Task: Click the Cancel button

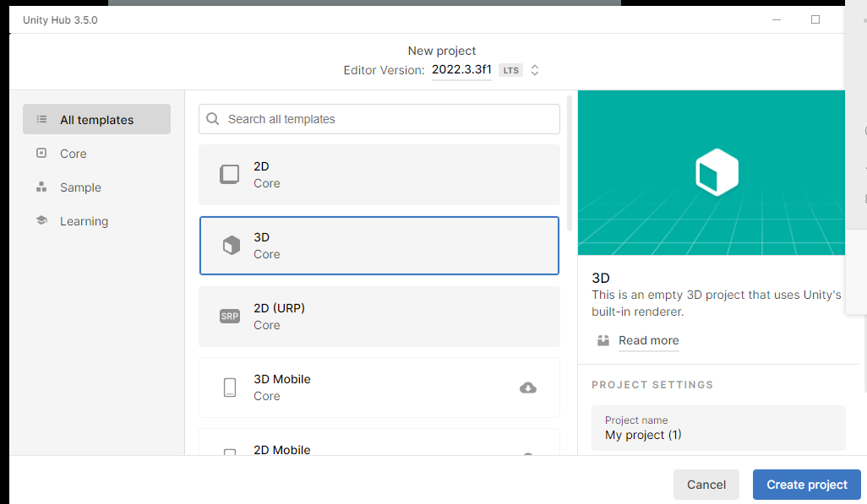Action: coord(706,485)
